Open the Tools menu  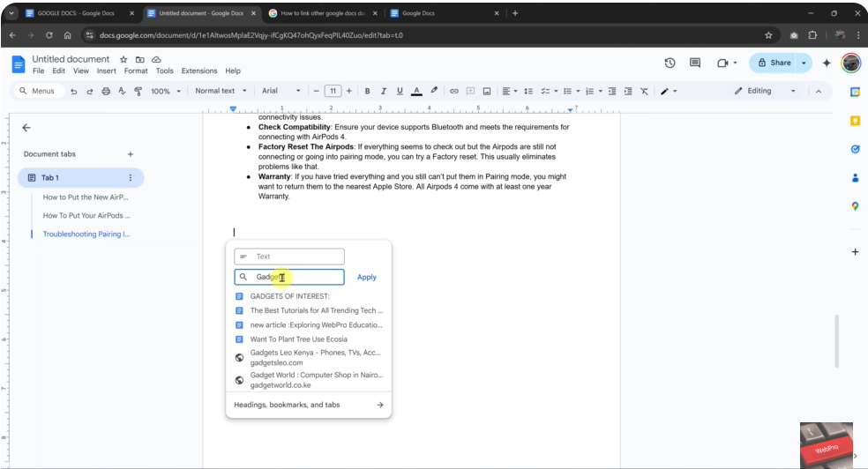164,71
